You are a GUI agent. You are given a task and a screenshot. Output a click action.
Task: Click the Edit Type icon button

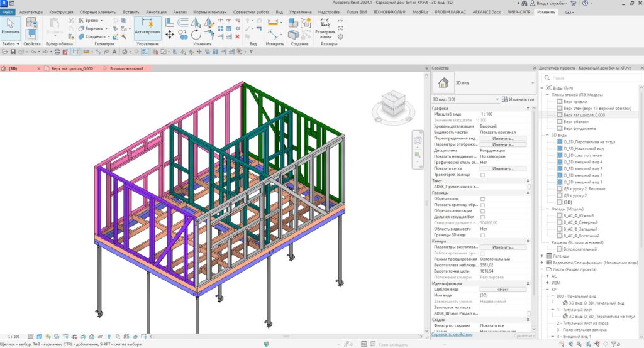[x=504, y=99]
